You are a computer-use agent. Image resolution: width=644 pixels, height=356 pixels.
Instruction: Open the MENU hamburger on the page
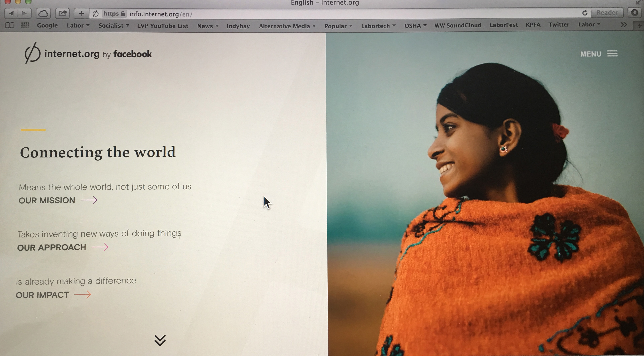(x=599, y=54)
